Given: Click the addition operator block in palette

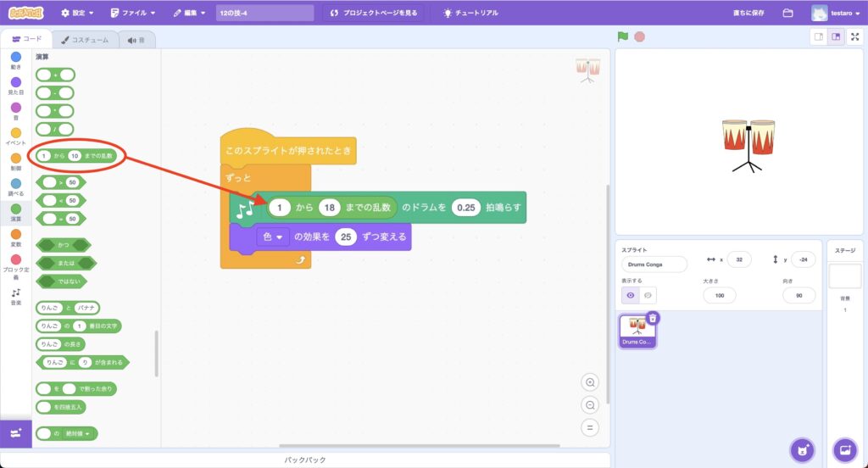Looking at the screenshot, I should (x=55, y=75).
